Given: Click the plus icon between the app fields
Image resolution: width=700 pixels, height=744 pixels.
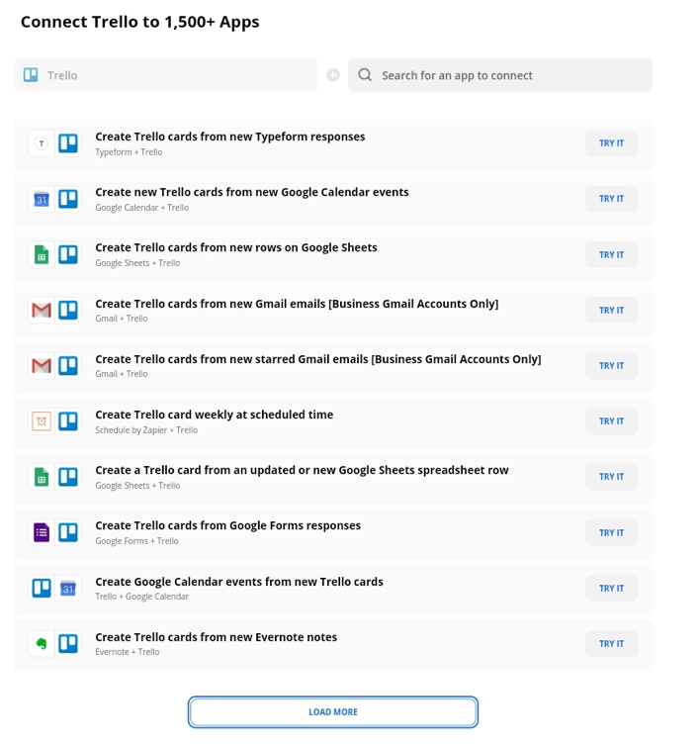Looking at the screenshot, I should (333, 75).
